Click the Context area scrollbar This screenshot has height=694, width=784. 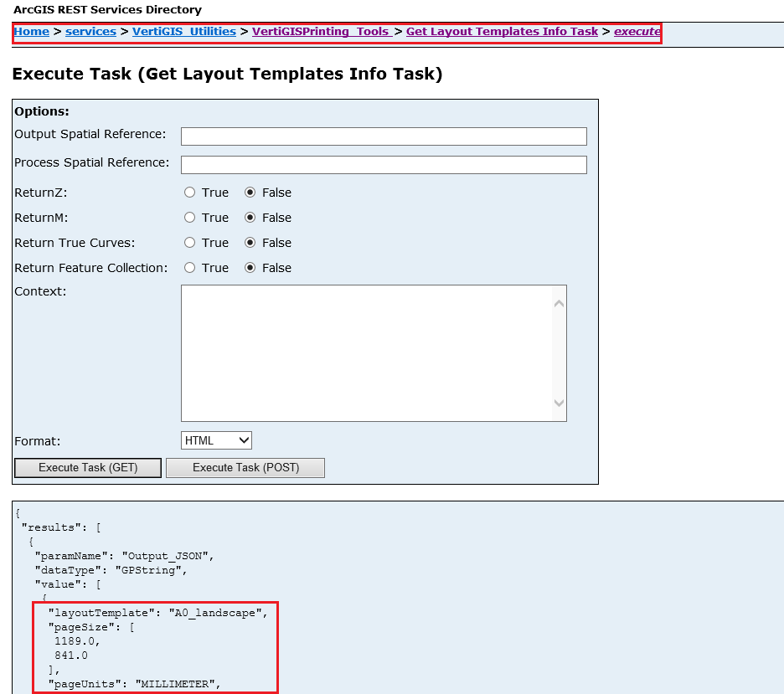point(560,352)
